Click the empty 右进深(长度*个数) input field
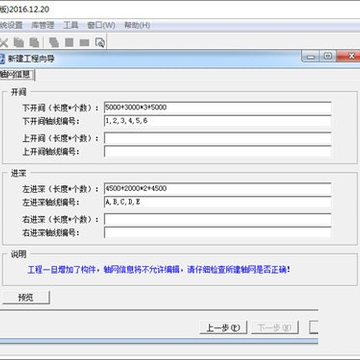 pyautogui.click(x=217, y=219)
